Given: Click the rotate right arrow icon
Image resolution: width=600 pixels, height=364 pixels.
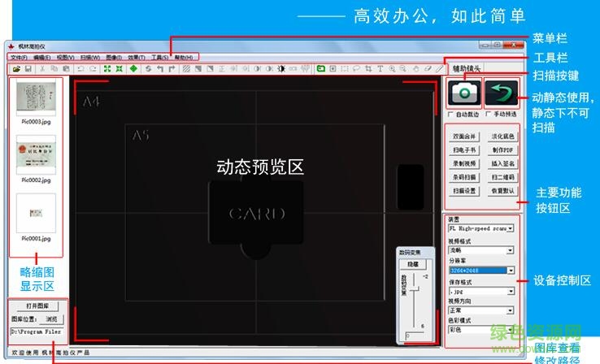Looking at the screenshot, I should click(172, 69).
